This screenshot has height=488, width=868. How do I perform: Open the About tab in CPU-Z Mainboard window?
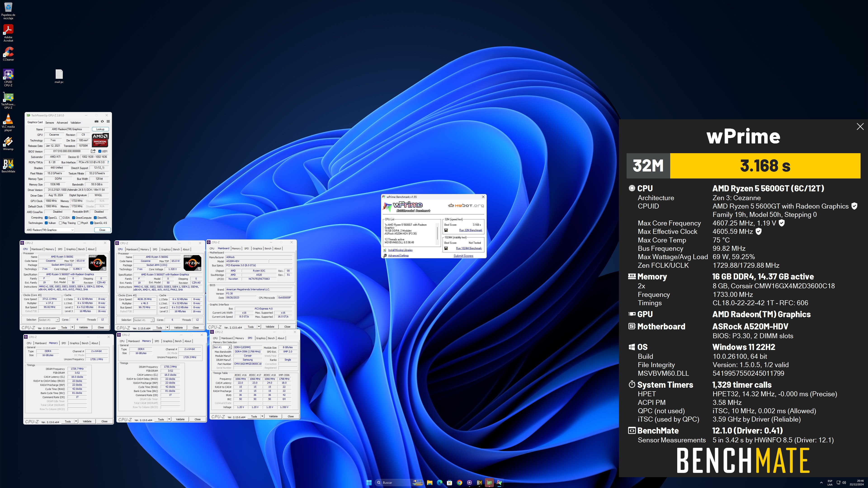277,249
